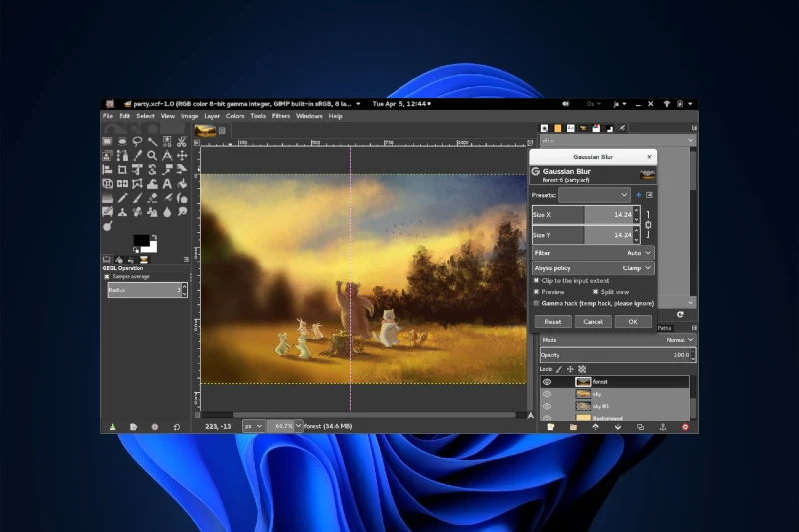Open the px units dropdown
Image resolution: width=799 pixels, height=532 pixels.
click(x=253, y=426)
